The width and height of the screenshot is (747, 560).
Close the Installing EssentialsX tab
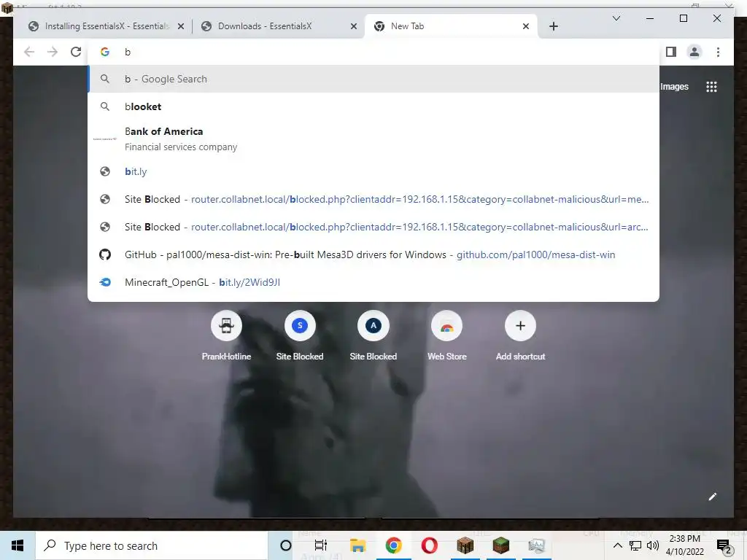(x=181, y=26)
